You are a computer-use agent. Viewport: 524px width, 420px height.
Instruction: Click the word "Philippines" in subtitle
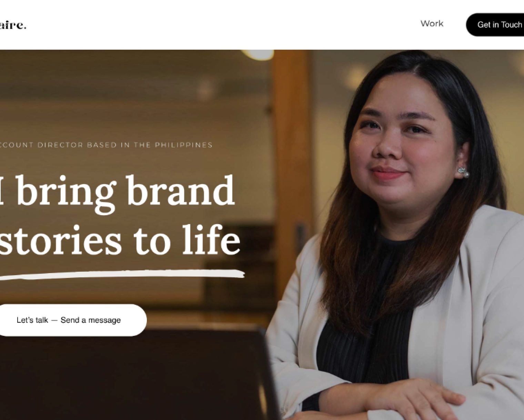pos(184,145)
